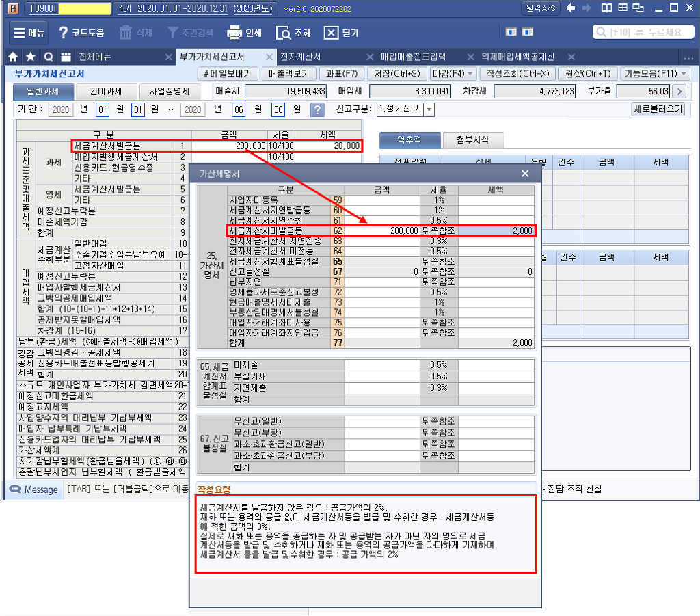Close the 매입매출전표입력 tab
Viewport: 700px width, 616px height.
pyautogui.click(x=470, y=57)
